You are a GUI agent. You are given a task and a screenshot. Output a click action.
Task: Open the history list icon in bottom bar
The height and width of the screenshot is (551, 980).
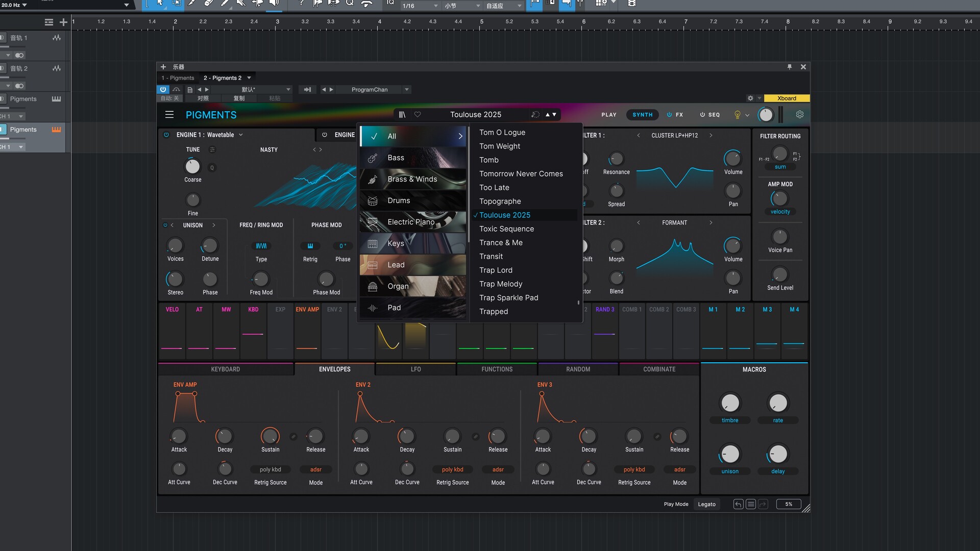[x=750, y=504]
